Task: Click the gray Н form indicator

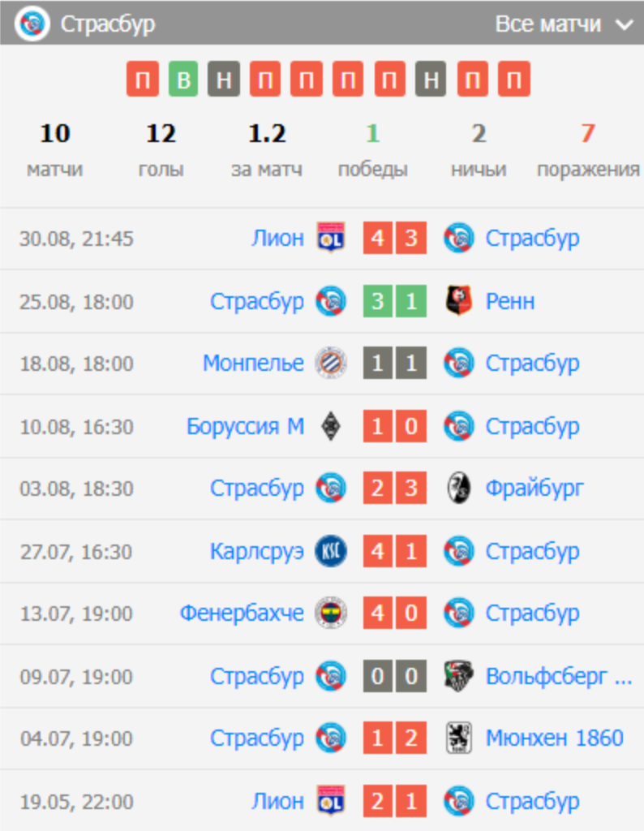Action: [225, 79]
